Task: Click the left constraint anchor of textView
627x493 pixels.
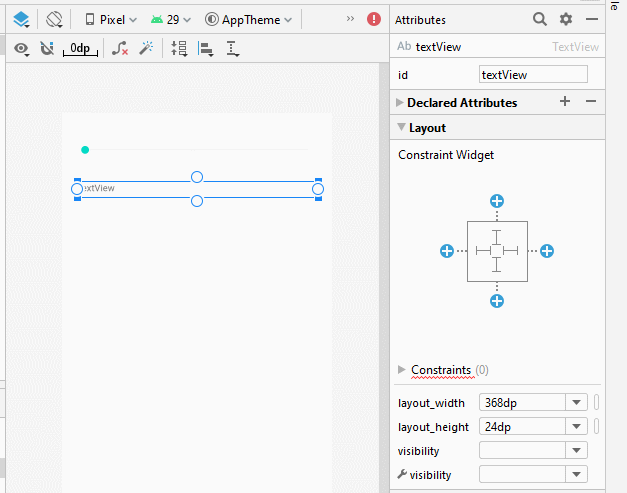Action: (x=77, y=189)
